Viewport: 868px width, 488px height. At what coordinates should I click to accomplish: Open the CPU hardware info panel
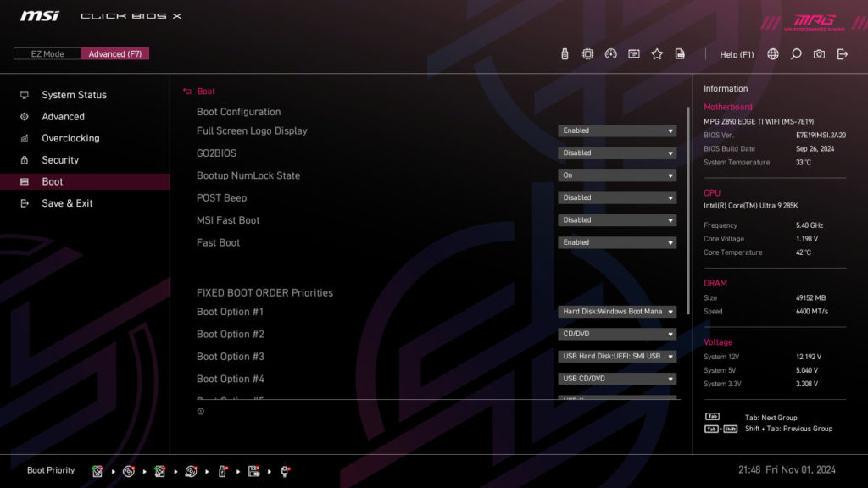587,53
